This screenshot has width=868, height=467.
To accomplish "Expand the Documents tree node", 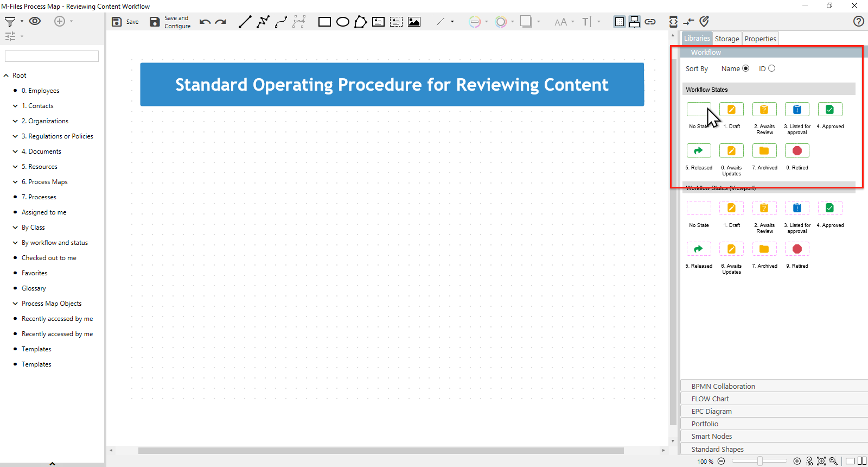I will [x=15, y=152].
